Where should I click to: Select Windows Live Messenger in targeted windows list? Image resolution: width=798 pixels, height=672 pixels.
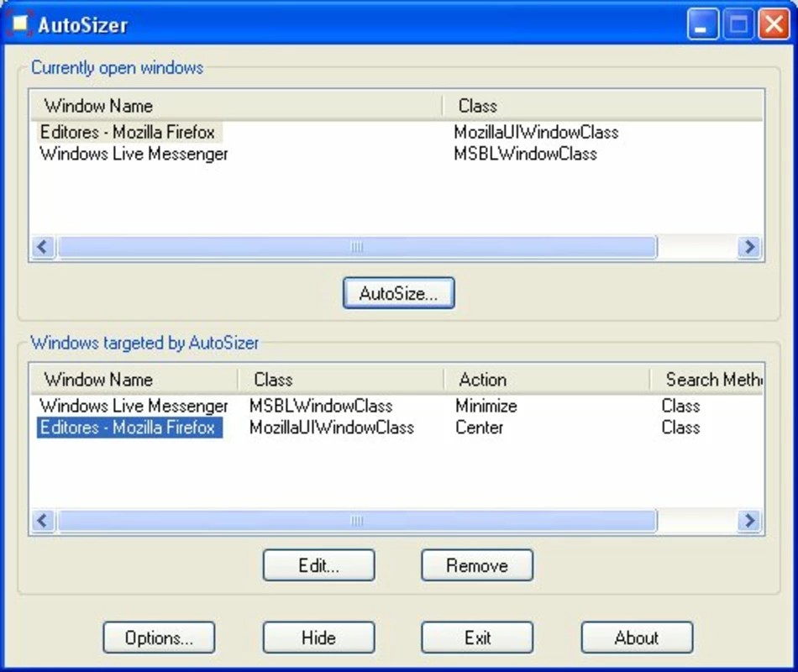(x=134, y=406)
